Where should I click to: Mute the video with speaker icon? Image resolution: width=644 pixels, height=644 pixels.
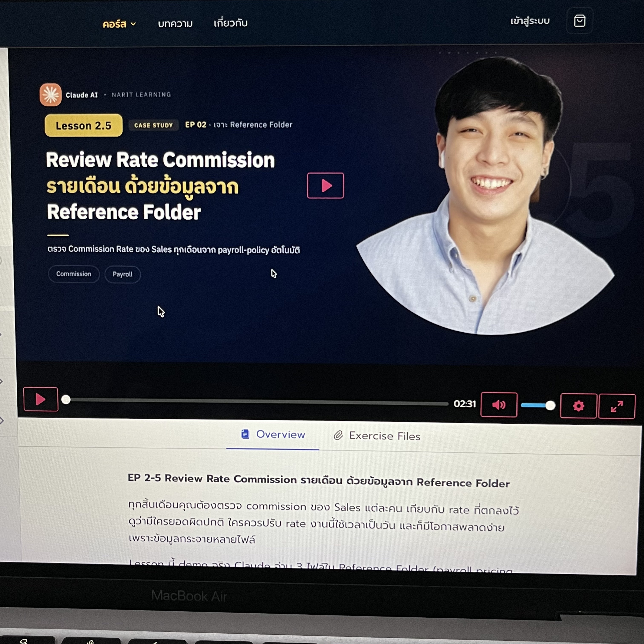tap(499, 405)
